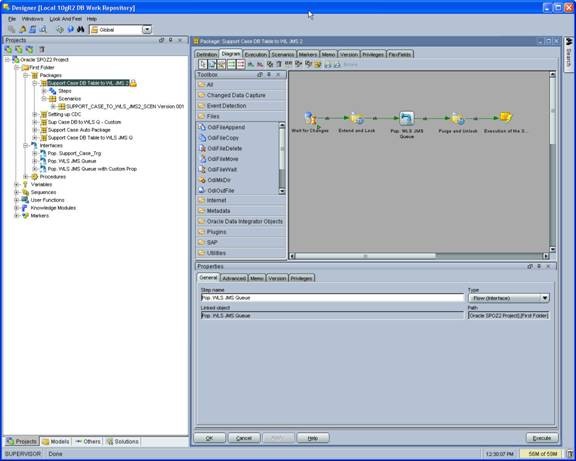Open the File menu

pos(12,19)
